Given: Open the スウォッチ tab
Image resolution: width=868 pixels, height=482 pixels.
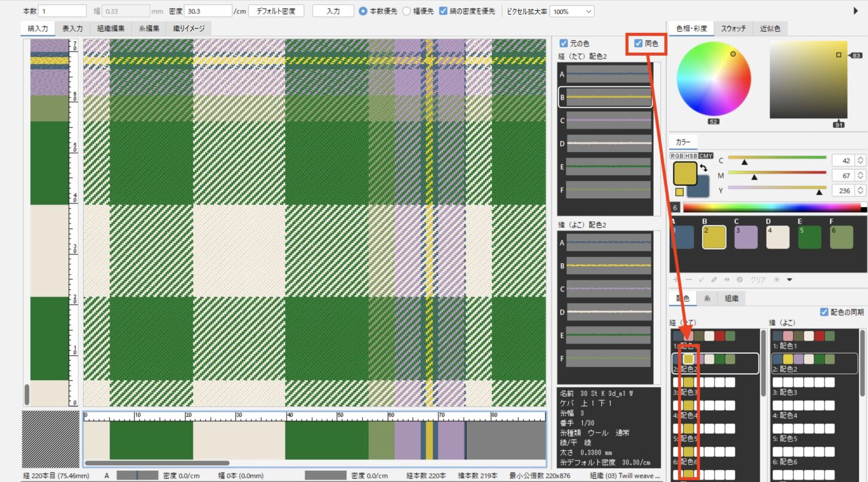Looking at the screenshot, I should [x=733, y=28].
